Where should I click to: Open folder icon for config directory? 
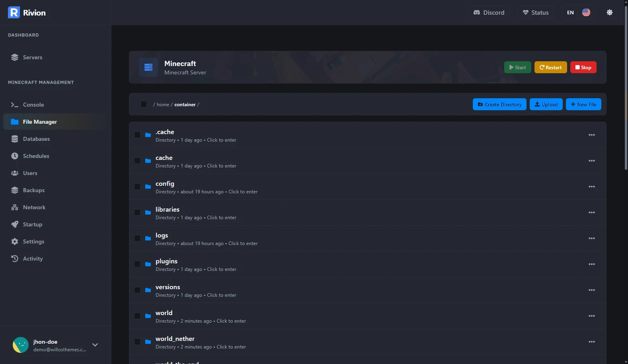click(148, 187)
